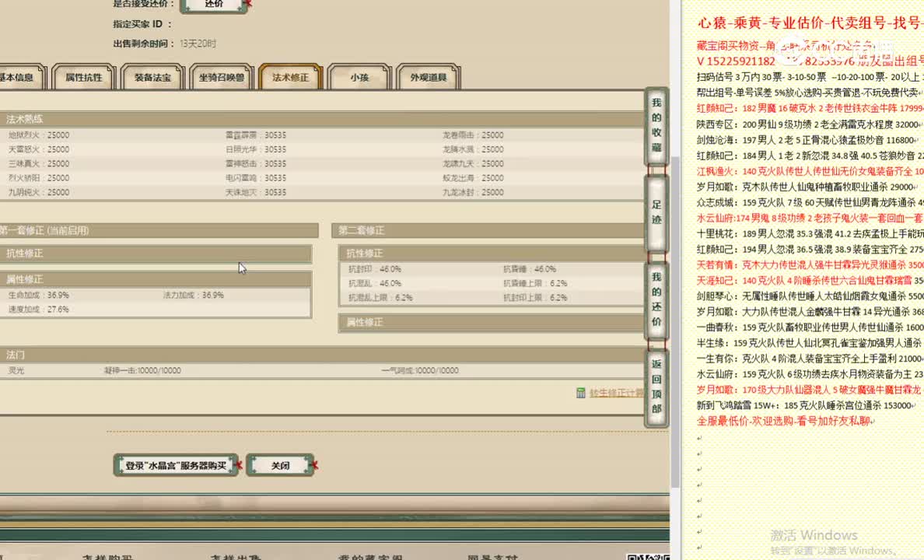This screenshot has width=924, height=560.
Task: Switch to the 装备法宝 tab
Action: click(x=152, y=77)
